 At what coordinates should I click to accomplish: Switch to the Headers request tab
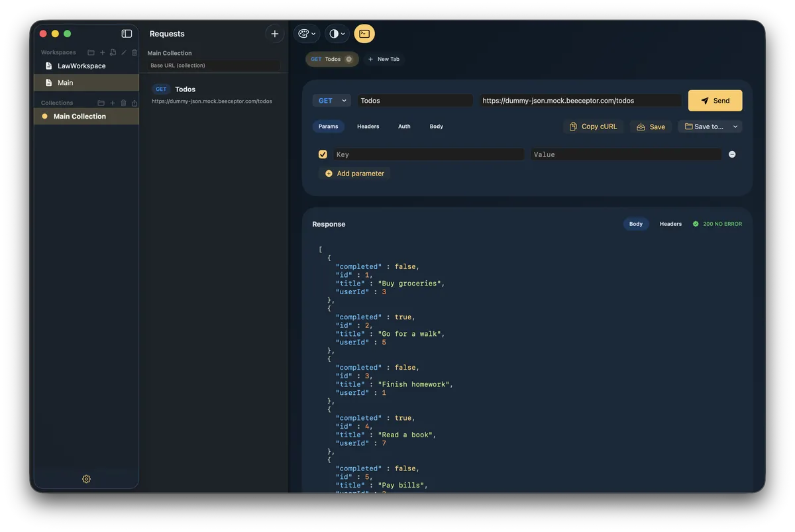(368, 127)
